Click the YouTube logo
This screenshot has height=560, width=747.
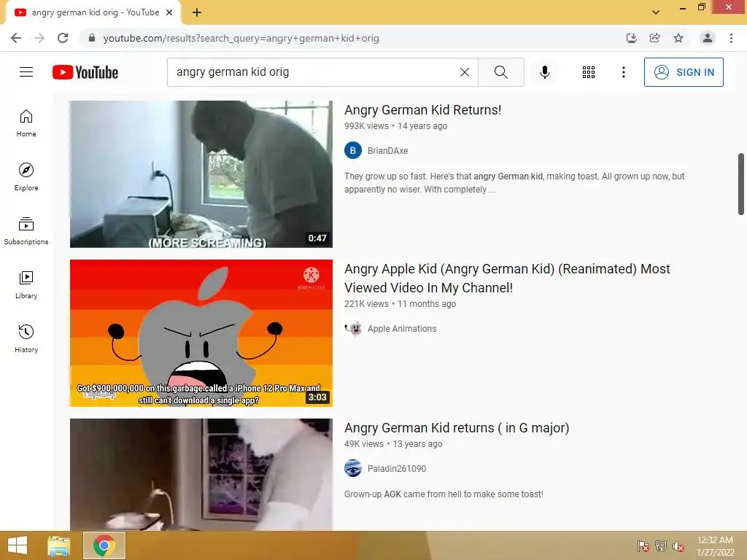85,72
